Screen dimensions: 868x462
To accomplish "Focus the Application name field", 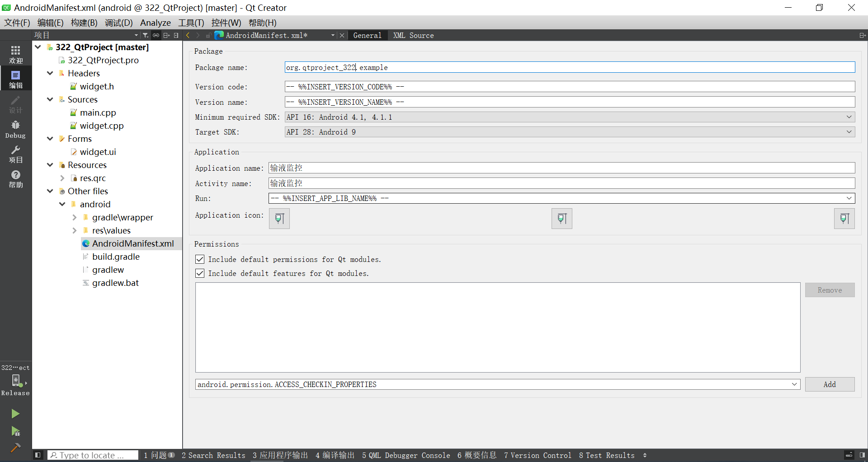I will [561, 168].
